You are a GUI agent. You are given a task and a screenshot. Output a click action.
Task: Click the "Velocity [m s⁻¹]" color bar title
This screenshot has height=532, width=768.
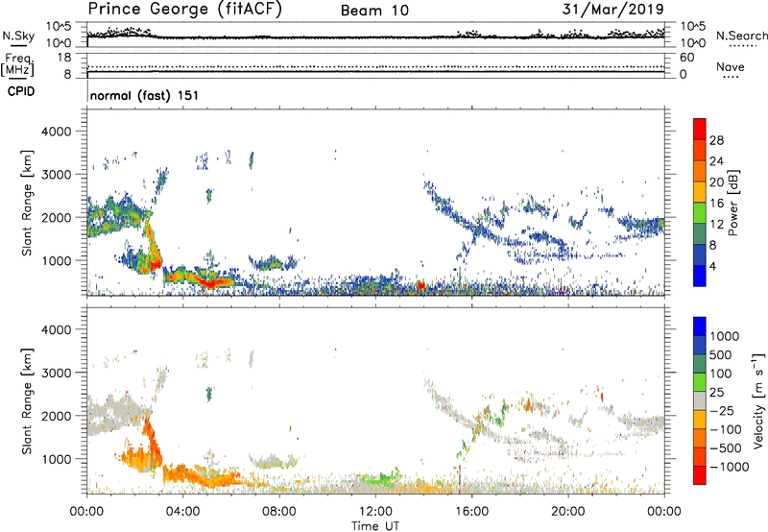click(758, 400)
